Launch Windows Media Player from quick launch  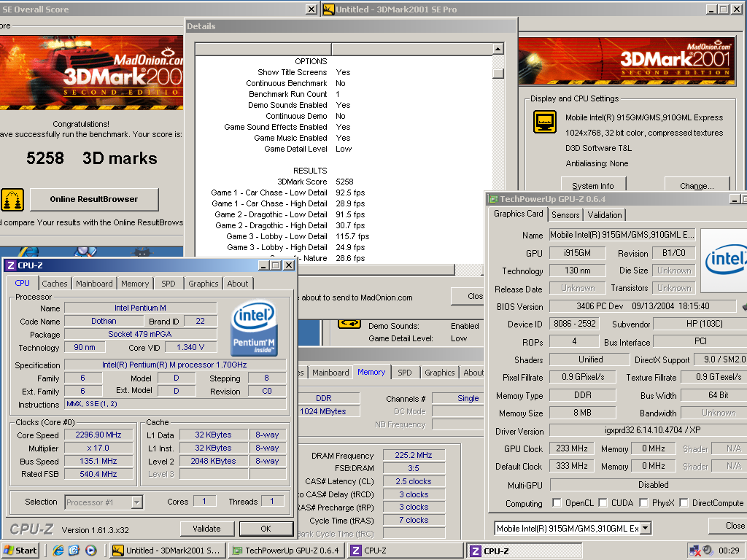(x=91, y=551)
